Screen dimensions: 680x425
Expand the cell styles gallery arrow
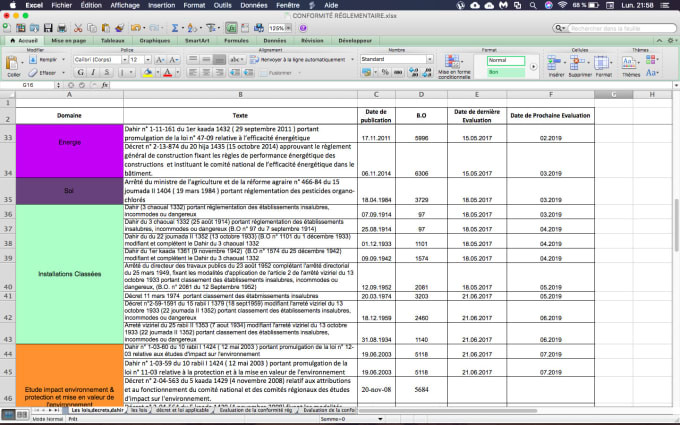coord(533,67)
